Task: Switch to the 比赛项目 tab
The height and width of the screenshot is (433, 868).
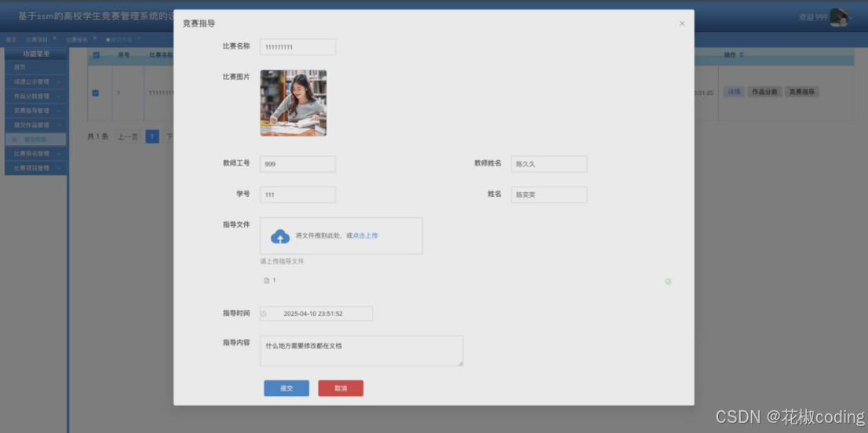Action: [x=37, y=40]
